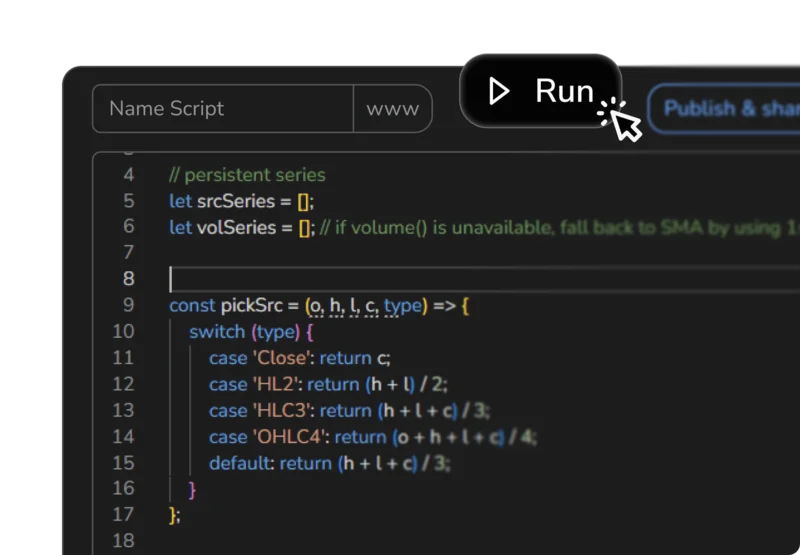Click line number 18 in gutter
The image size is (800, 555).
coord(123,540)
